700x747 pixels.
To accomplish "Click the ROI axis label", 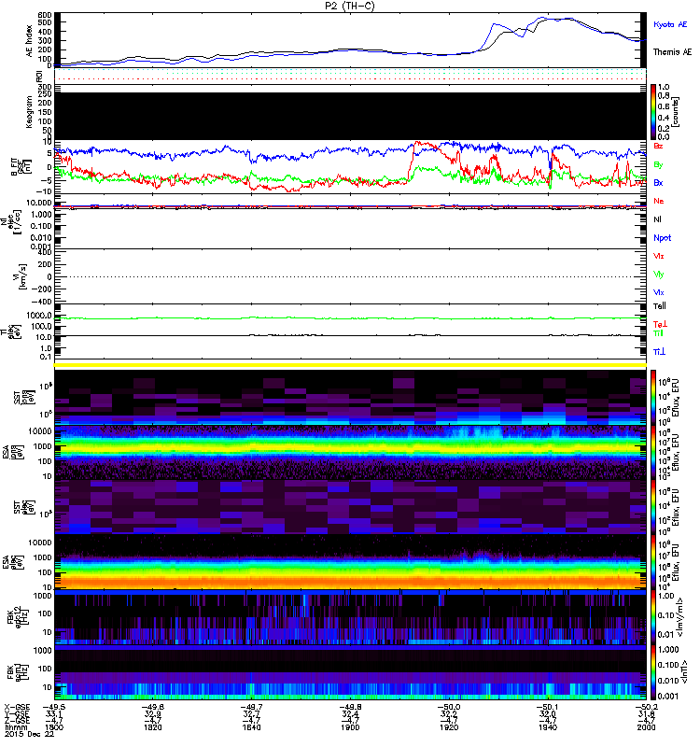I will pyautogui.click(x=39, y=76).
